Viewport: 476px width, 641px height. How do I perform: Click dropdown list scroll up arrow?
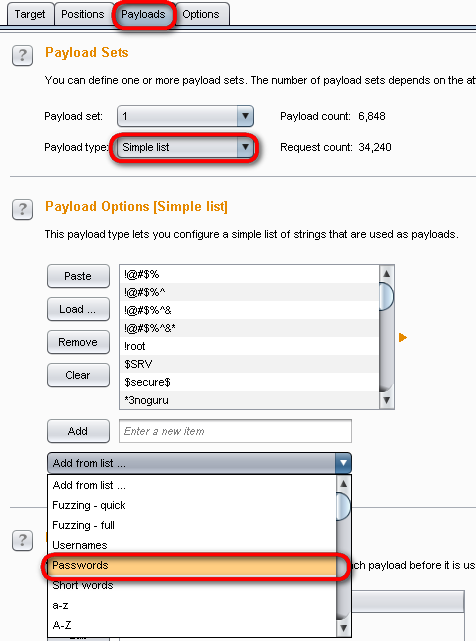pos(344,484)
